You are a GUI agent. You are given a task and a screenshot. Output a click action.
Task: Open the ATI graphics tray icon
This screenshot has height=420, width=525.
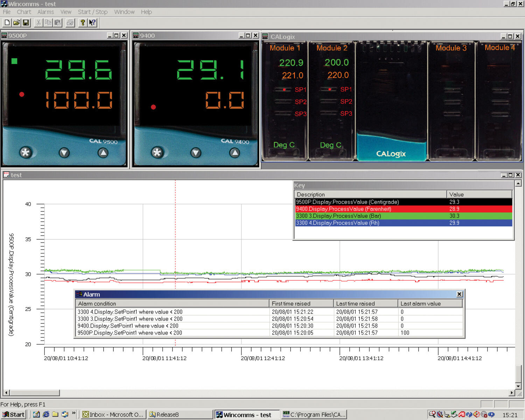coord(462,414)
